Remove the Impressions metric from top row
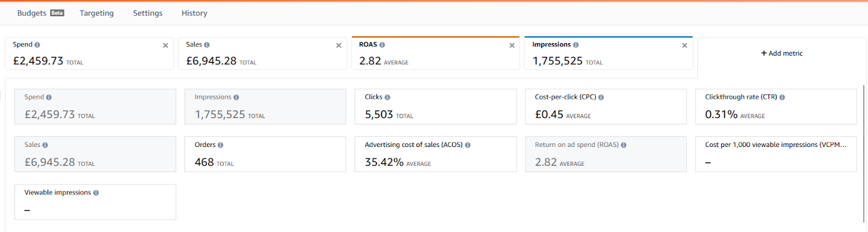The width and height of the screenshot is (868, 232). click(x=684, y=45)
